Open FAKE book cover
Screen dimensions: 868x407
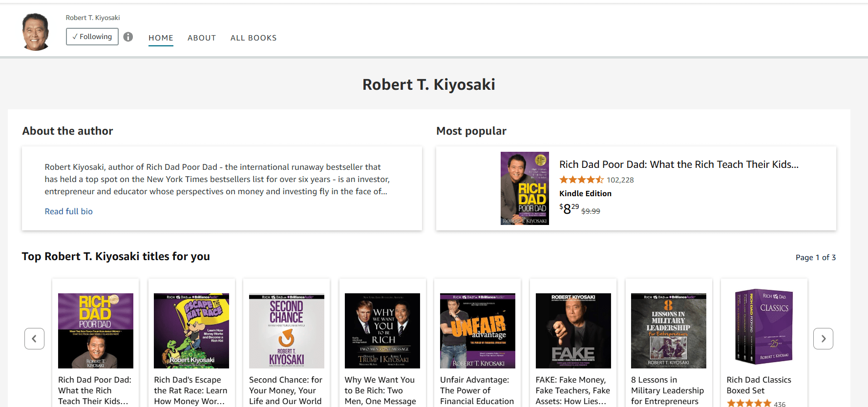(573, 331)
